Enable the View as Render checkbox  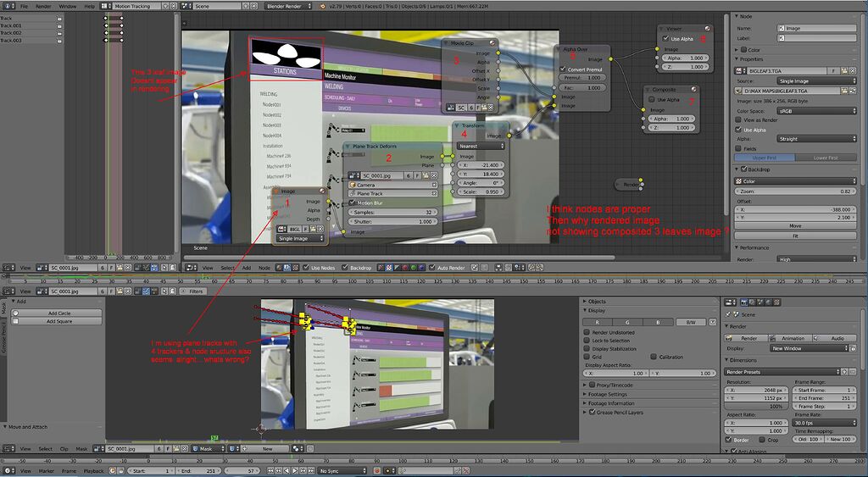[x=738, y=119]
